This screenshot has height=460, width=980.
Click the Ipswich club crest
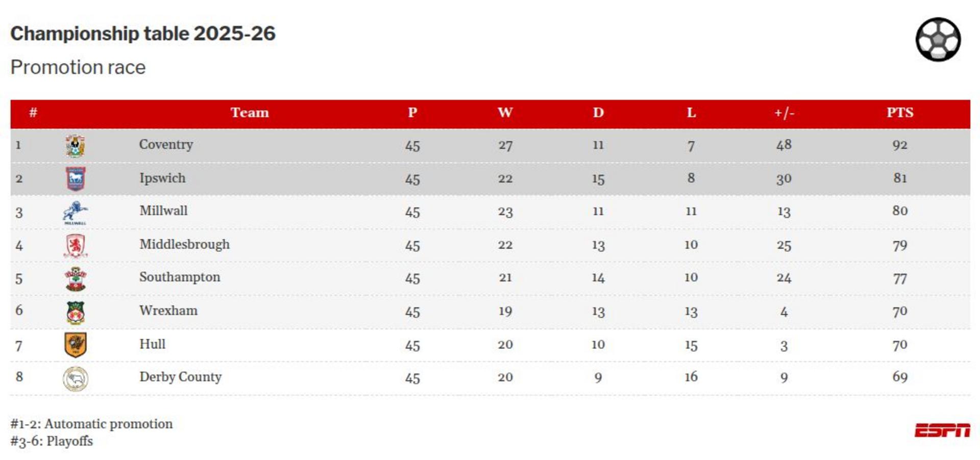point(76,179)
